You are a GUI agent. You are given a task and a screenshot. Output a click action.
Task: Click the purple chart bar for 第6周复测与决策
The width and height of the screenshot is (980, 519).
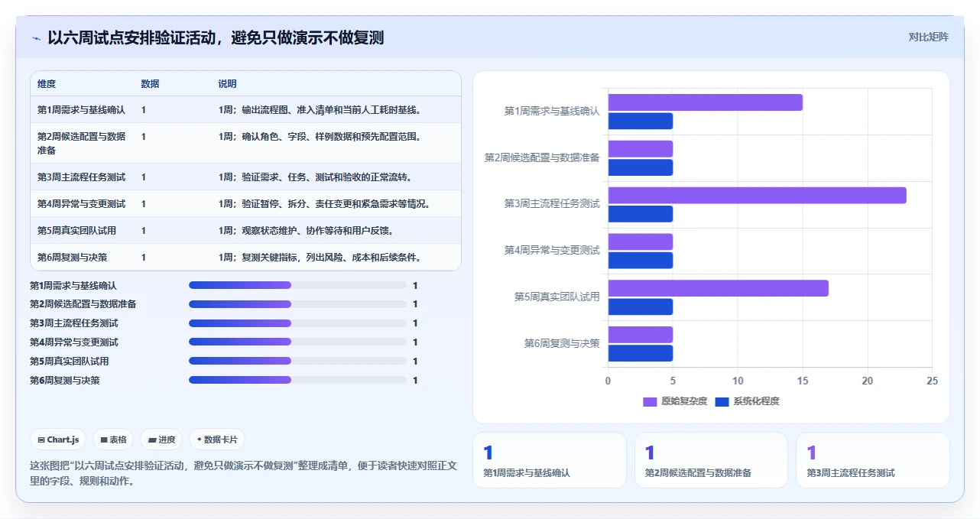tap(640, 335)
